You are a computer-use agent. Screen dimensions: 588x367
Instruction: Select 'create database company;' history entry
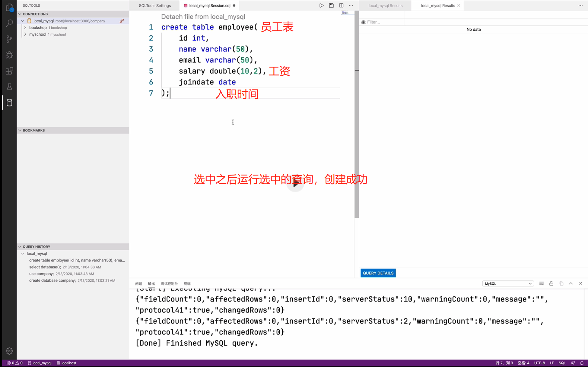point(72,280)
